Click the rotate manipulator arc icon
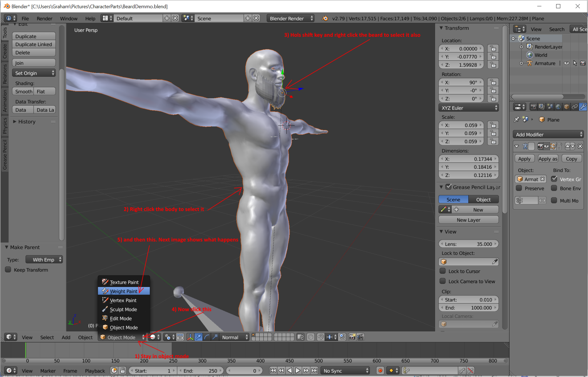 tap(207, 337)
